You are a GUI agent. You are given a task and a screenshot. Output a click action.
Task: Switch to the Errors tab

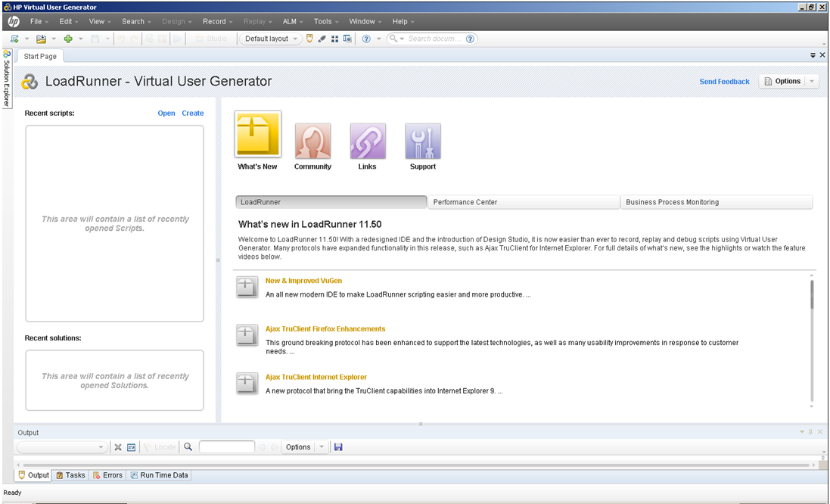coord(107,475)
